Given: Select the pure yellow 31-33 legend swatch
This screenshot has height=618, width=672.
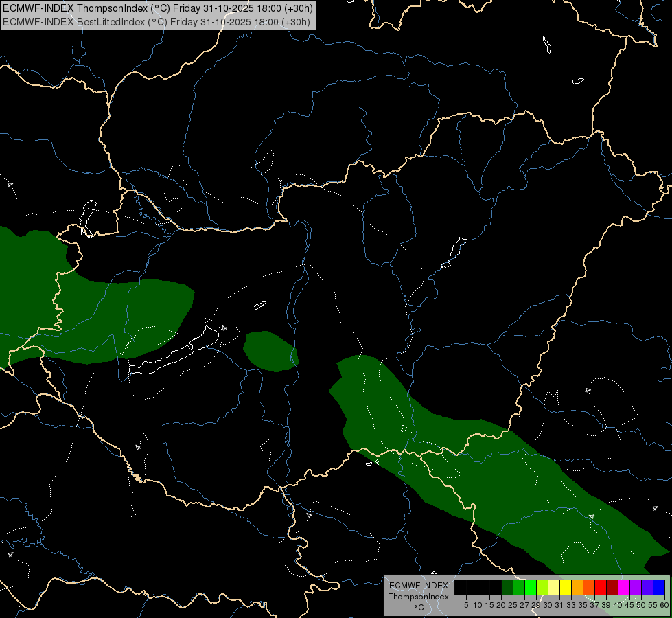Looking at the screenshot, I should (x=566, y=587).
